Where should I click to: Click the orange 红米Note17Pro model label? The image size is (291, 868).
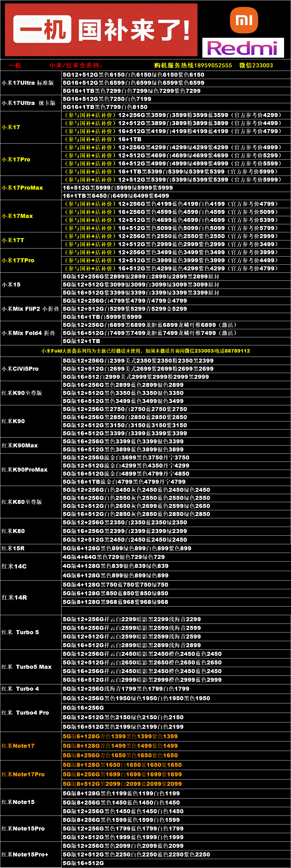point(23,775)
